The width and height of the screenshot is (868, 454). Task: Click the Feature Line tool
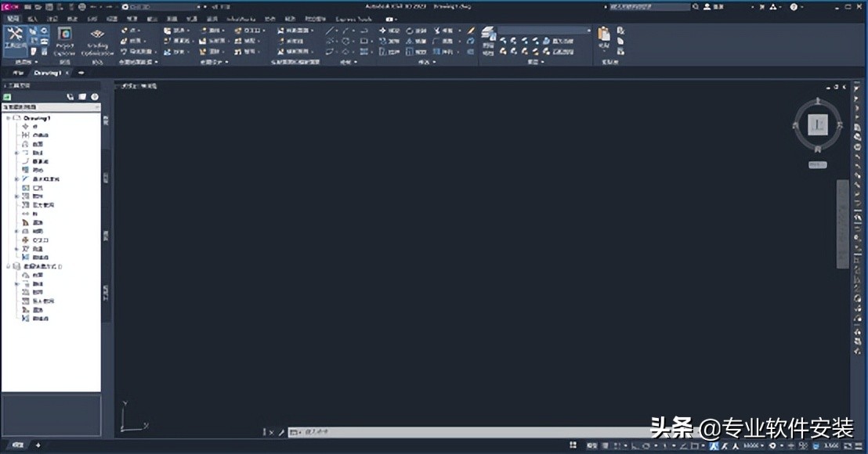(179, 41)
